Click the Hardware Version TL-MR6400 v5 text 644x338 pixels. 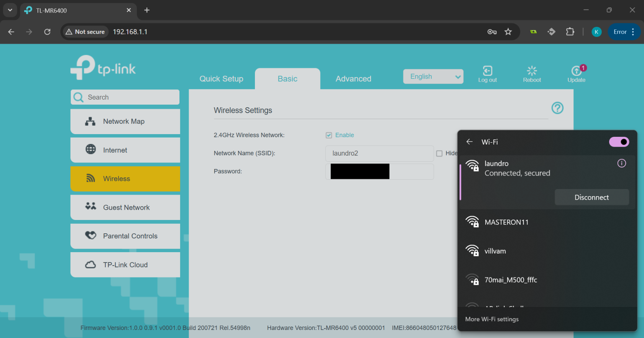click(326, 328)
